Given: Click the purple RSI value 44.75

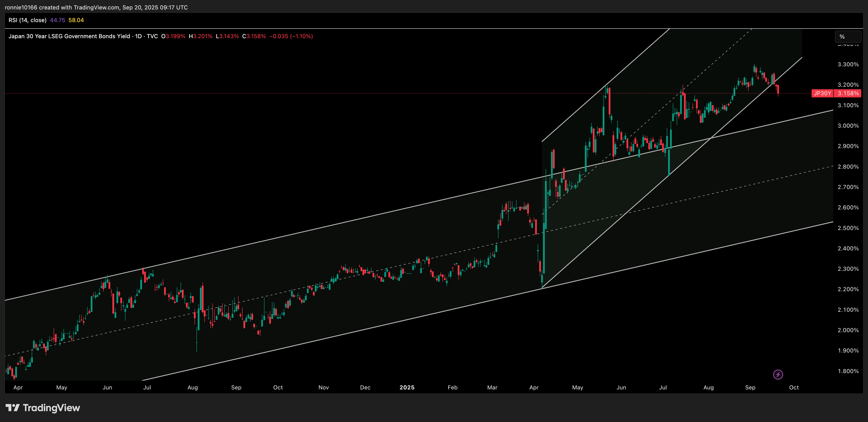Looking at the screenshot, I should [x=57, y=20].
